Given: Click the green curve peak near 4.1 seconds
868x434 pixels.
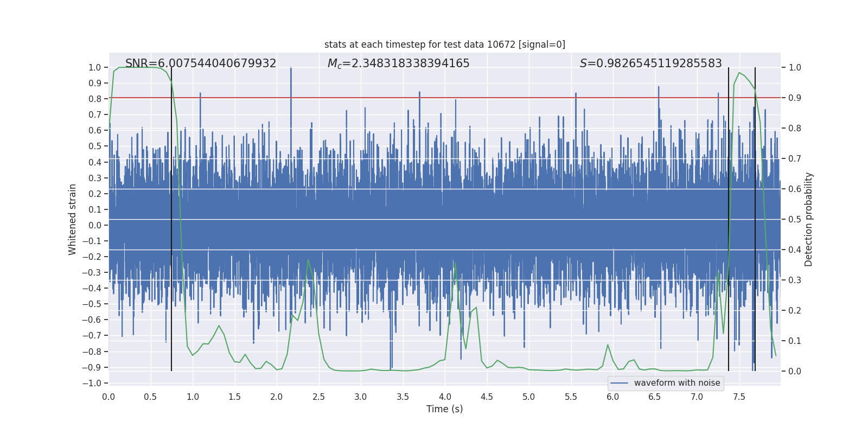Looking at the screenshot, I should coord(455,264).
